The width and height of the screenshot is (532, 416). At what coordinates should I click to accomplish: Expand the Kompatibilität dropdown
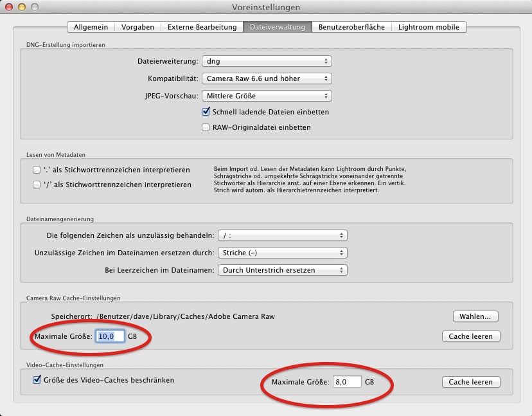266,78
